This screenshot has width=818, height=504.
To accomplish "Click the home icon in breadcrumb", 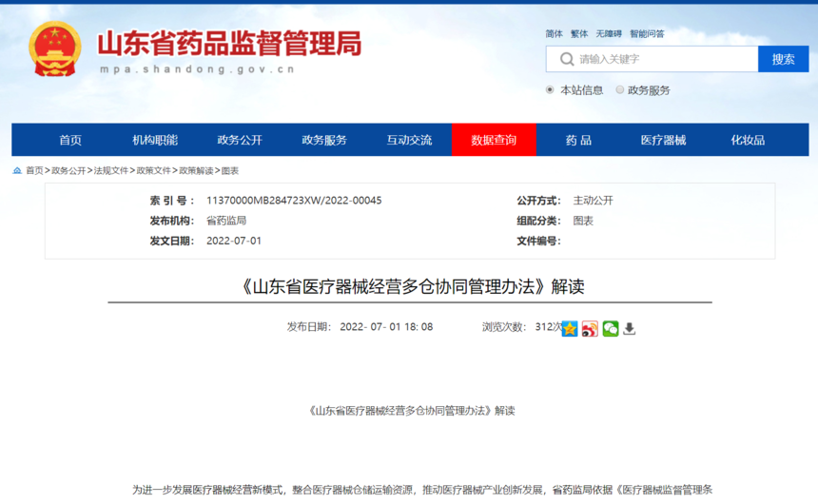I will (x=17, y=170).
